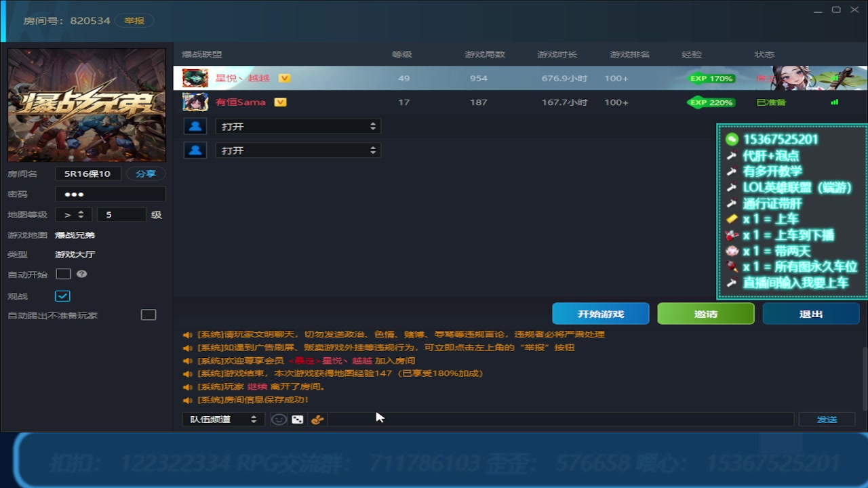Uncheck the 观战 checkbox

click(62, 296)
